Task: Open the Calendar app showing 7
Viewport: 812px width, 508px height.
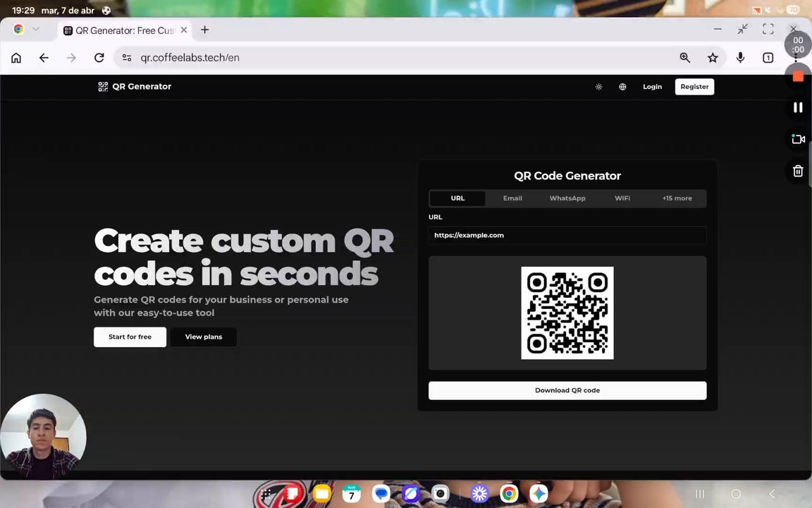Action: (x=352, y=493)
